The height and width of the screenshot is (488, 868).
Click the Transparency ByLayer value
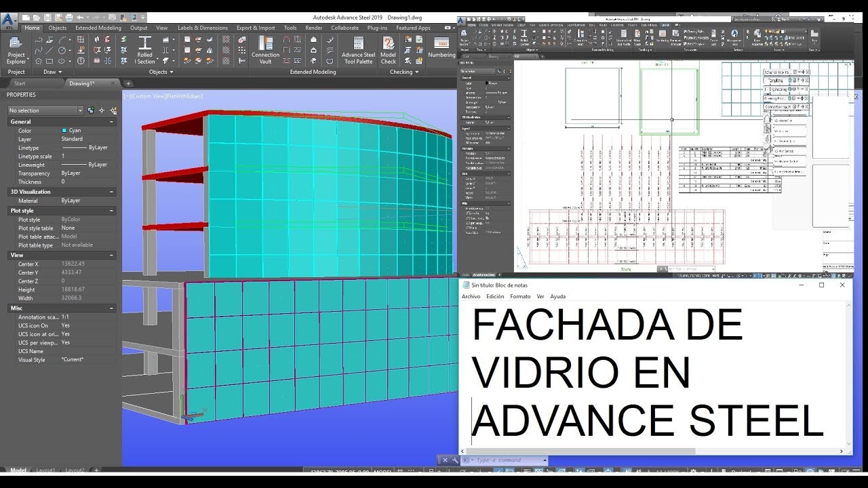click(x=71, y=173)
